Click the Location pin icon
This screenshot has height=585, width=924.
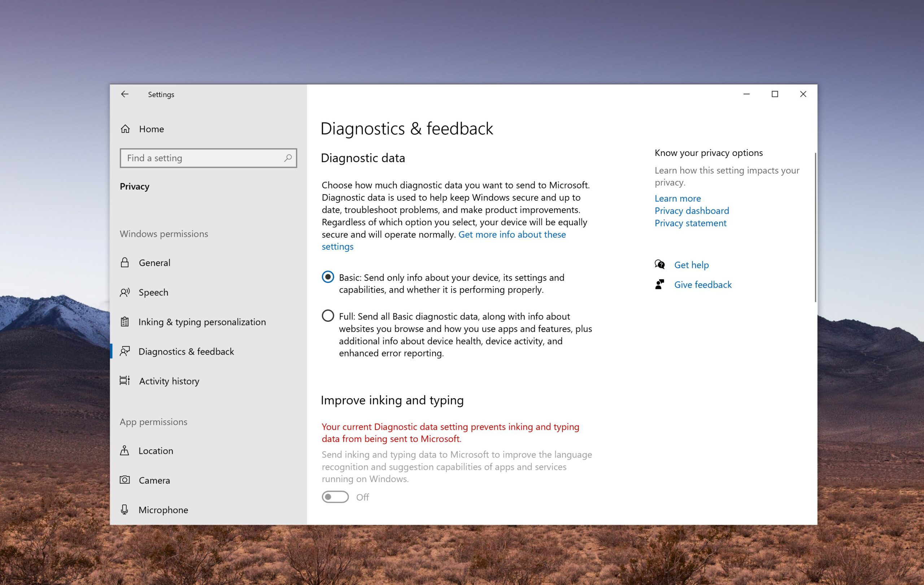coord(125,450)
